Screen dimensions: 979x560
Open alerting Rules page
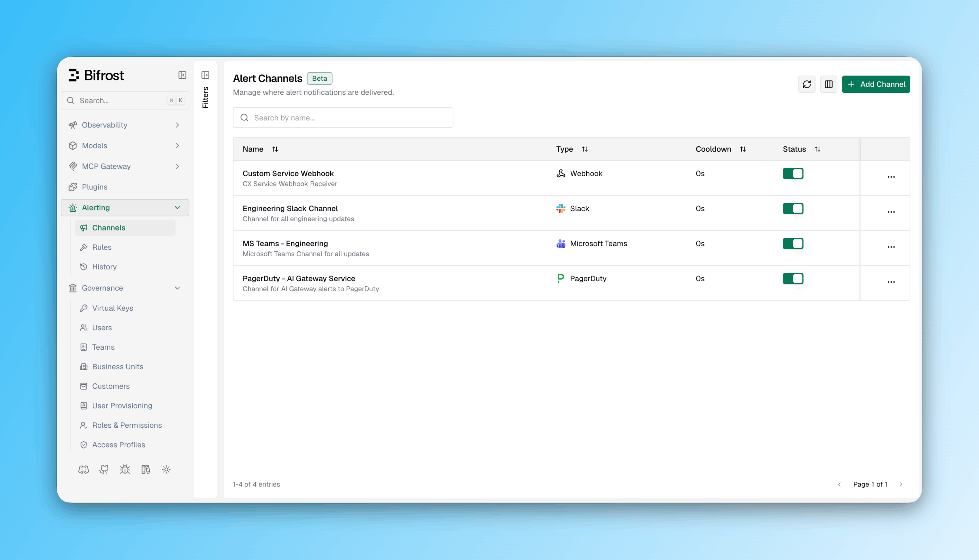pos(125,247)
